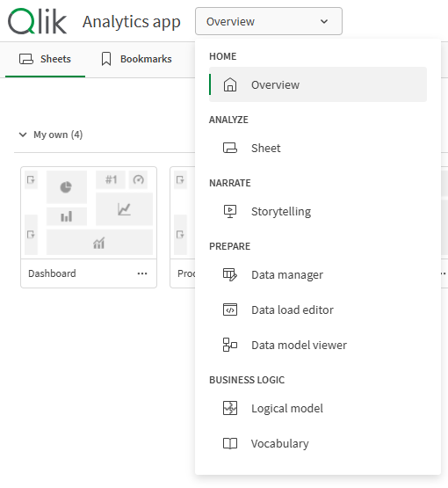
Task: Click the bar chart icon in Dashboard thumbnail
Action: click(67, 216)
